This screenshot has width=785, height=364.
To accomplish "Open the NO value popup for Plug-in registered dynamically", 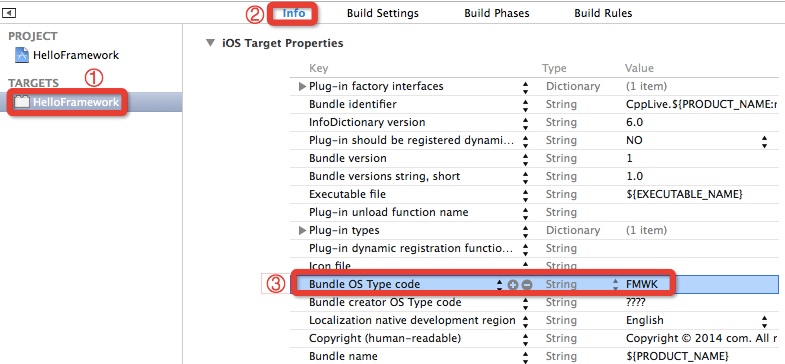I will [x=764, y=141].
